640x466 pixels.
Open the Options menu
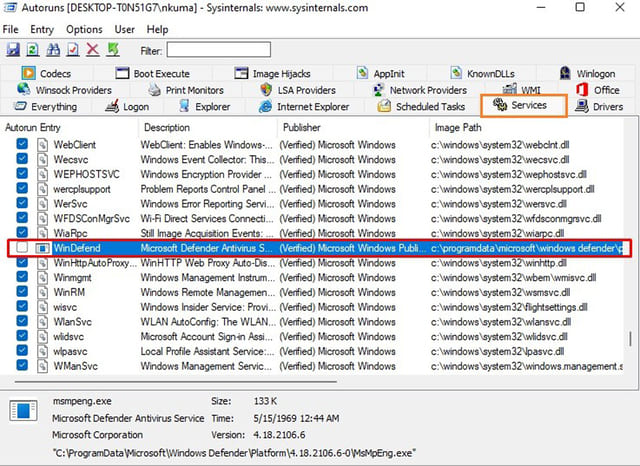click(x=84, y=29)
